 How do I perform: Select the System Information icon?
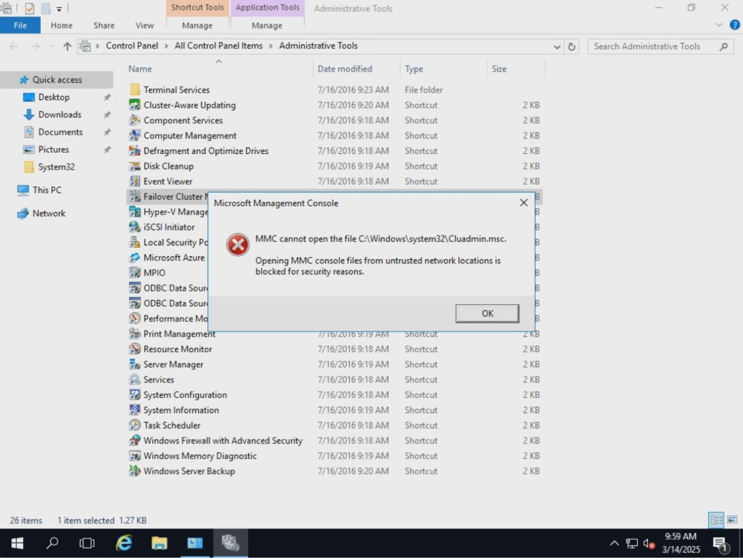135,410
